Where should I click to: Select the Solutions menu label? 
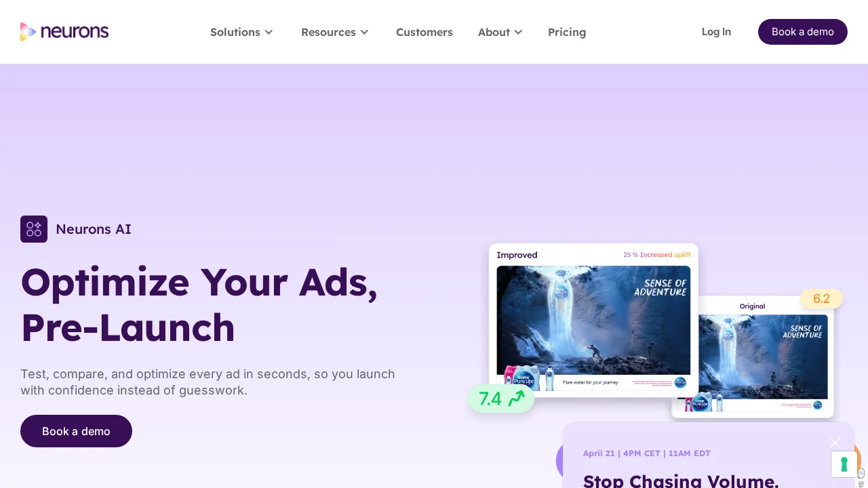click(x=235, y=32)
